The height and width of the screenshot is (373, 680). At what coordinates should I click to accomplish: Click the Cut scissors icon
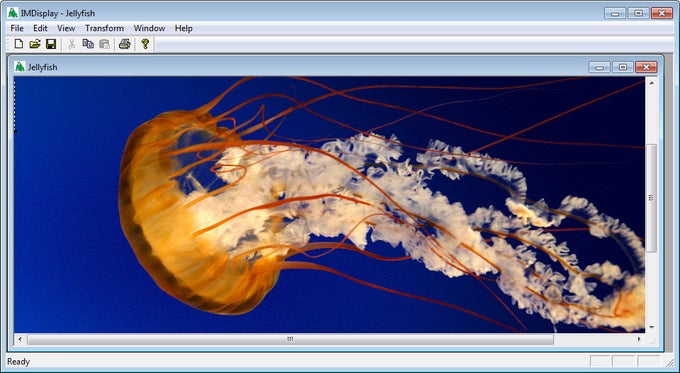72,44
